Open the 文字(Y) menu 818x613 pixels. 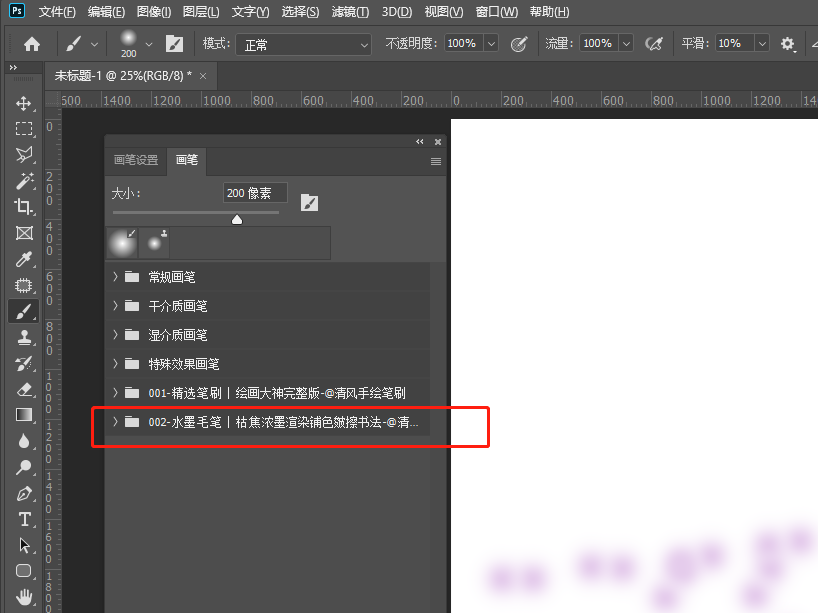tap(250, 11)
